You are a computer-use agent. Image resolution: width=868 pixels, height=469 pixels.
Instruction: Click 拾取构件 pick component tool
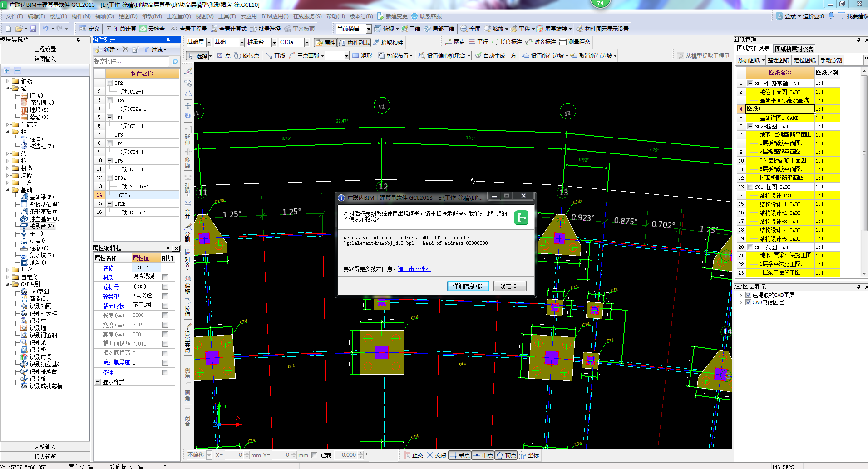(x=388, y=42)
